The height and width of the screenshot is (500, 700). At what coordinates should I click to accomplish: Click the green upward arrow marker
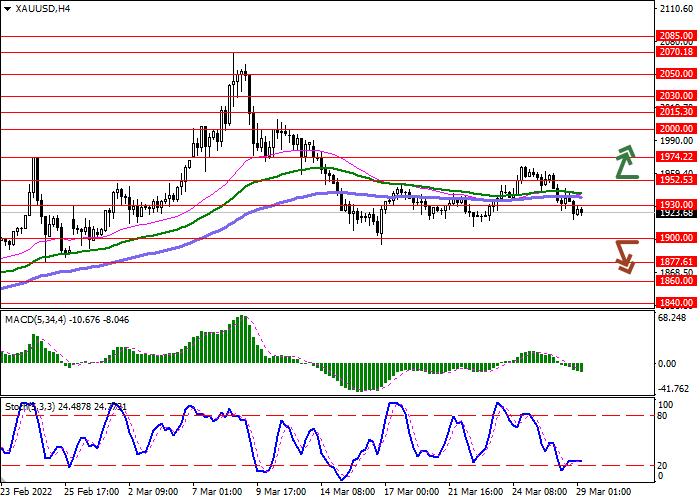tap(627, 161)
